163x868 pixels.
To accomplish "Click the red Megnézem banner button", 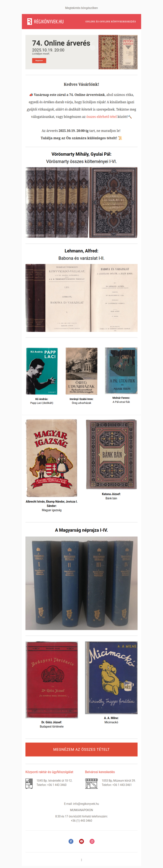I will [39, 61].
